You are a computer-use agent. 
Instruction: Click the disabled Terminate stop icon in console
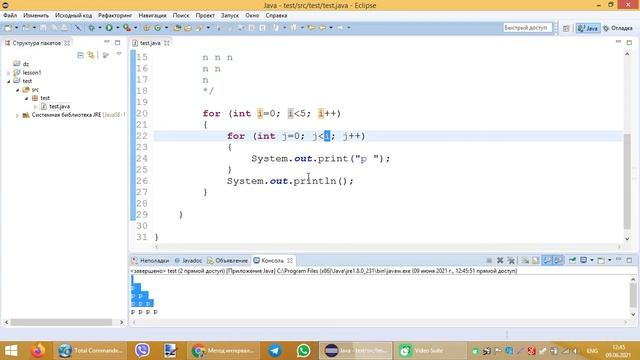click(x=489, y=260)
